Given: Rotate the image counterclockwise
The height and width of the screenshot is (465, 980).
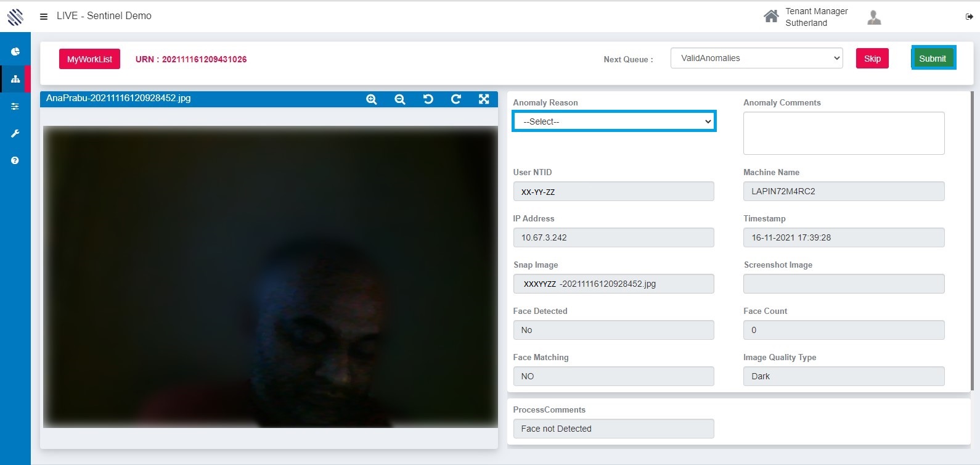Looking at the screenshot, I should tap(428, 99).
